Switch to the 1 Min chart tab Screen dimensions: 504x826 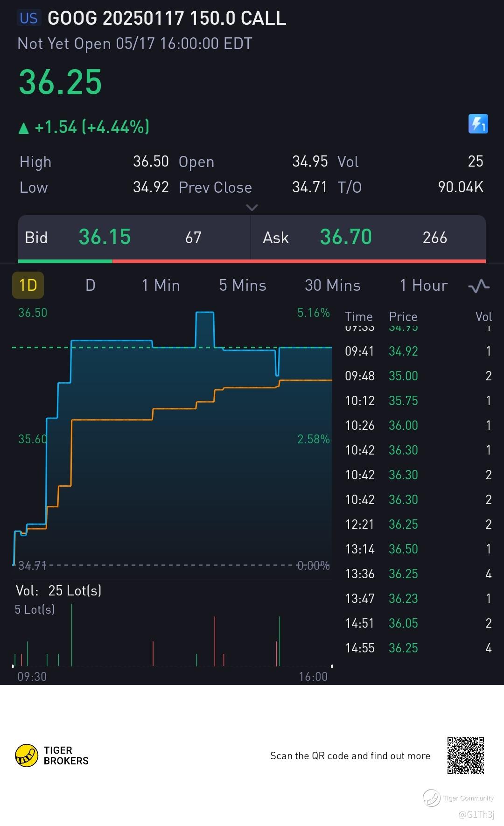161,285
